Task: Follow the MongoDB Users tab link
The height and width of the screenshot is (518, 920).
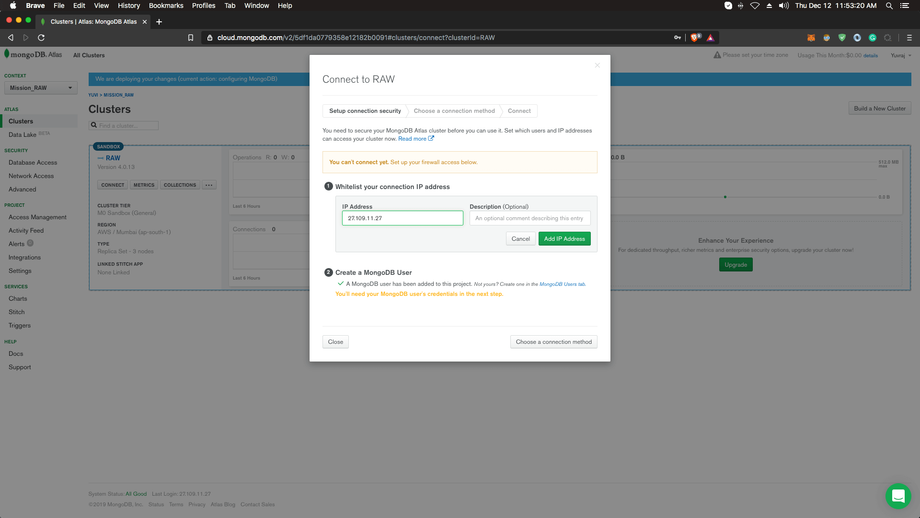Action: (x=562, y=284)
